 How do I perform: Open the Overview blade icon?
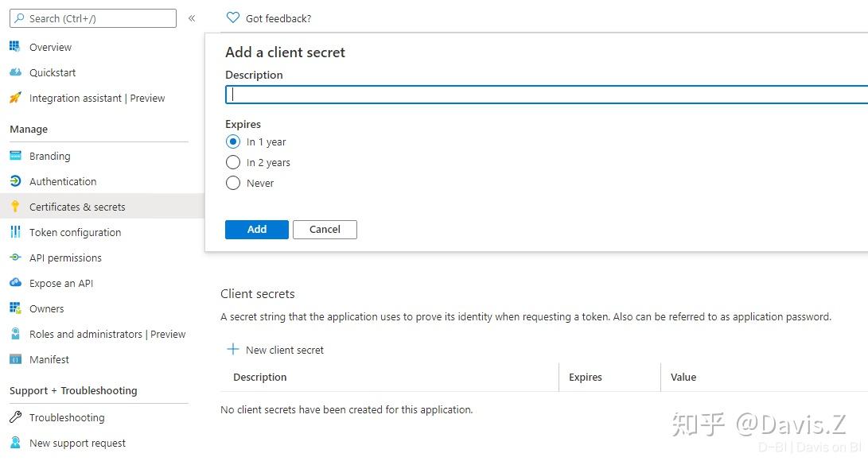tap(16, 47)
